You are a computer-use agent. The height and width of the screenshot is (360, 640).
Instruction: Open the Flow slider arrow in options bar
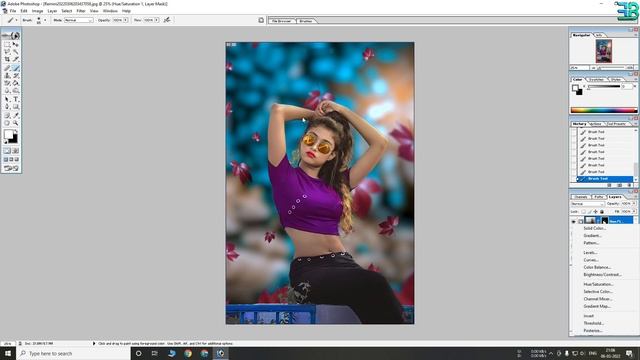pyautogui.click(x=157, y=20)
